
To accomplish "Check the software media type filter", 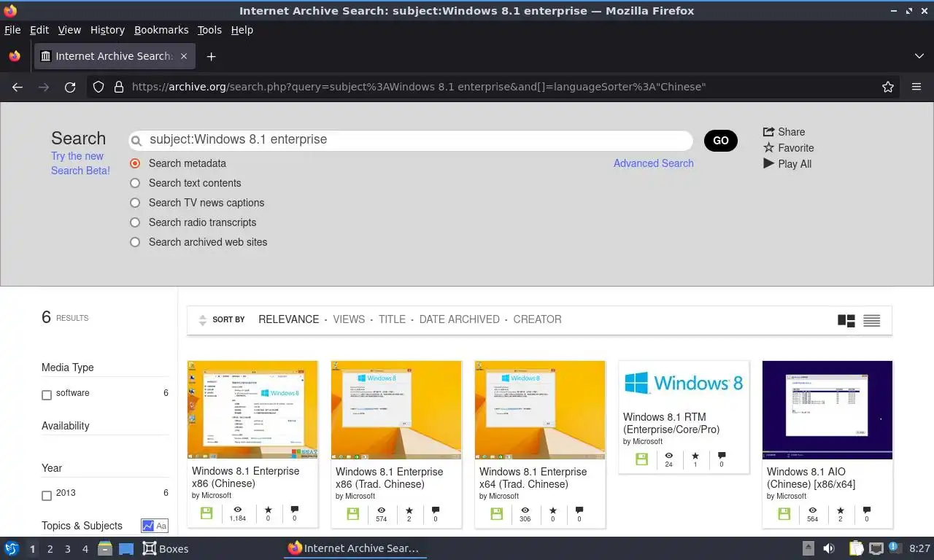I will tap(47, 395).
